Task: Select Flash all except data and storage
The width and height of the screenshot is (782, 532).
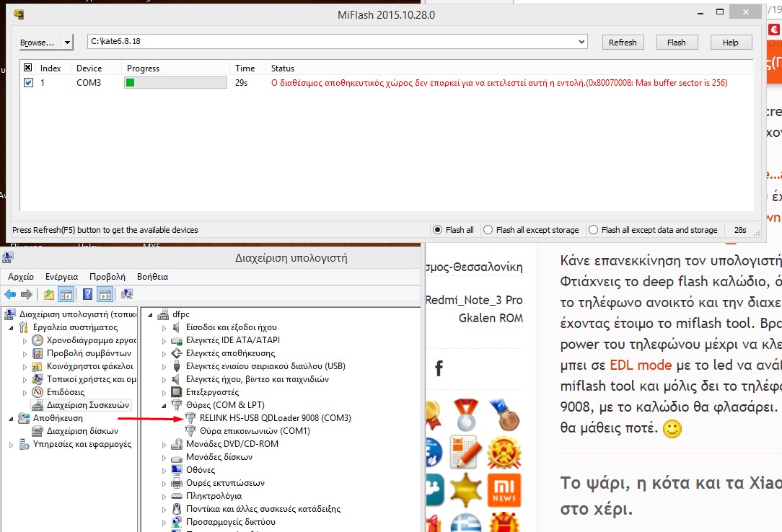Action: [x=593, y=230]
